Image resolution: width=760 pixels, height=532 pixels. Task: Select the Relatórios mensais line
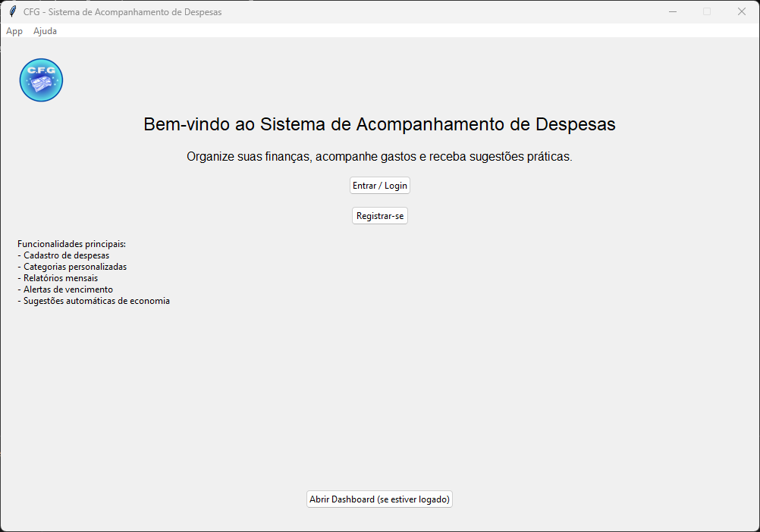click(60, 278)
